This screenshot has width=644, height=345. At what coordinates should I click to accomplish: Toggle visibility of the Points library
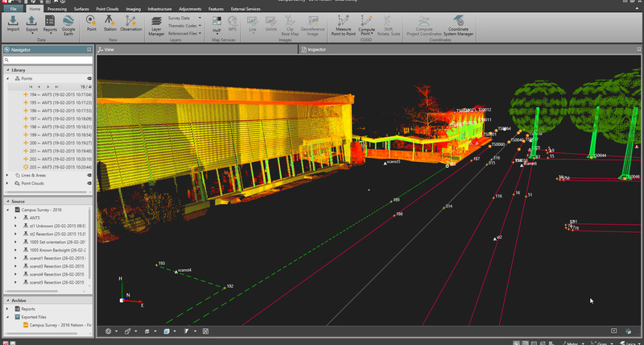[x=89, y=79]
